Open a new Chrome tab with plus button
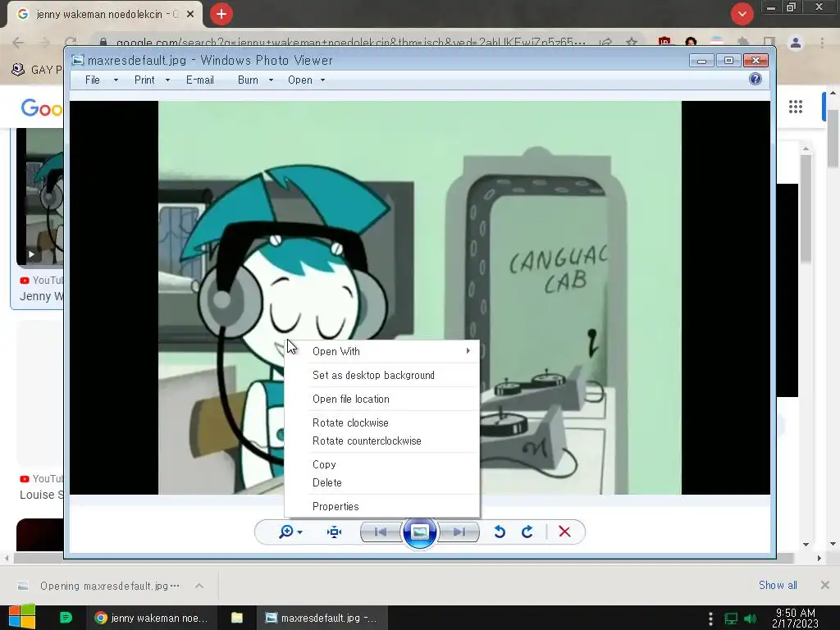Viewport: 840px width, 630px height. (221, 14)
